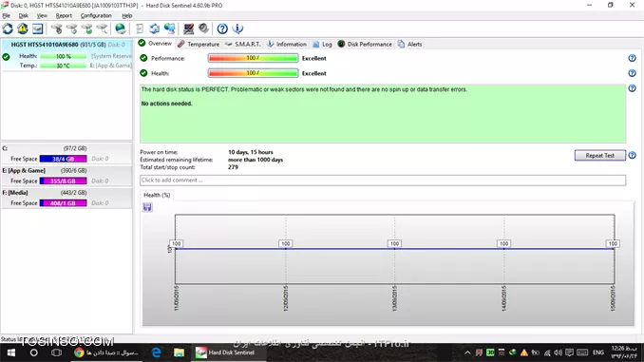Click the Performance 100% gradient bar

coord(253,58)
